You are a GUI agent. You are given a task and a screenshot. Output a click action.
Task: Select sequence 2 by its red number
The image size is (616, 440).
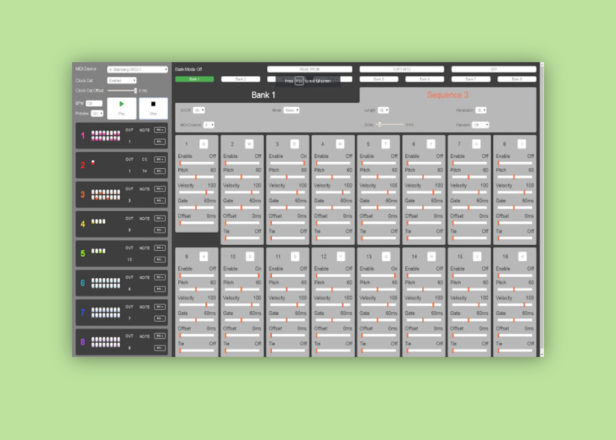pyautogui.click(x=82, y=165)
